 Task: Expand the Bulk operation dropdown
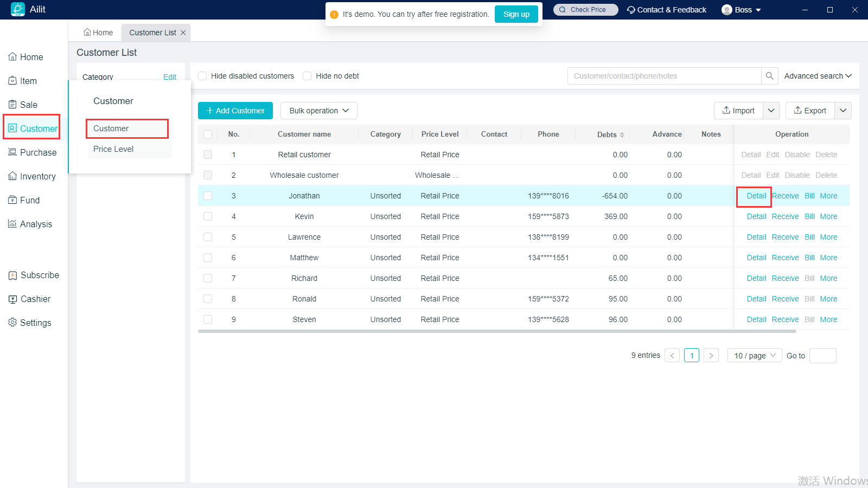click(318, 111)
